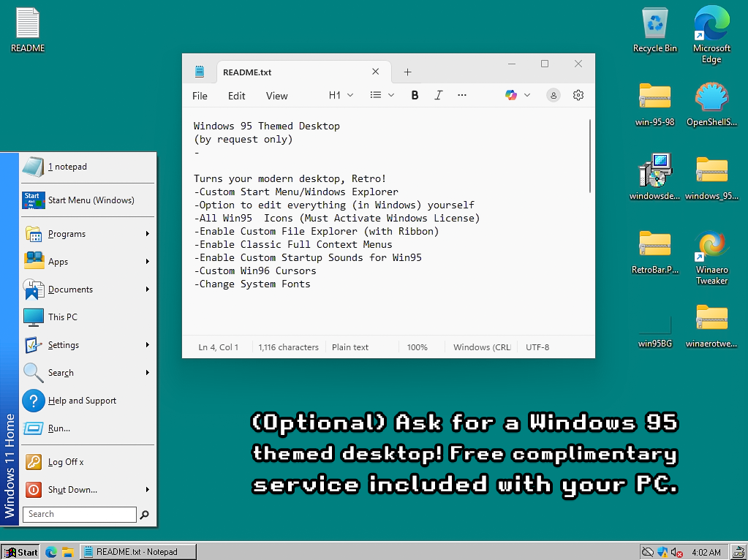Click search magnifier in Start menu
The image size is (748, 560).
144,514
